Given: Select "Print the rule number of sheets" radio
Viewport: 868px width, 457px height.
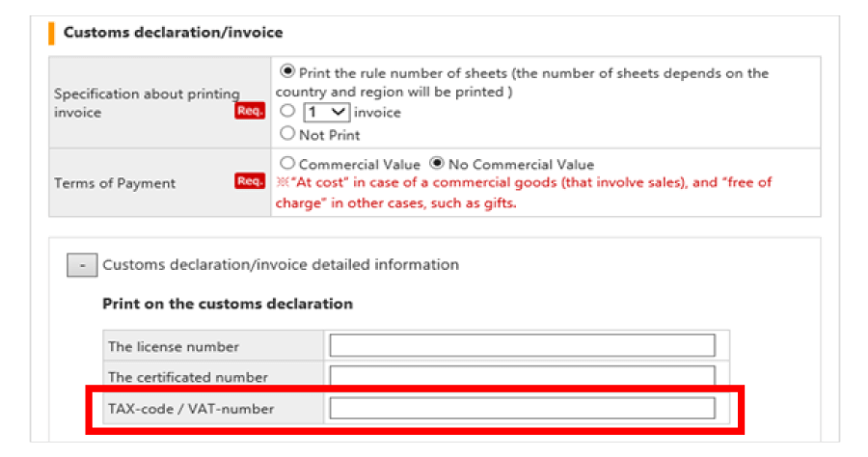Looking at the screenshot, I should point(286,72).
